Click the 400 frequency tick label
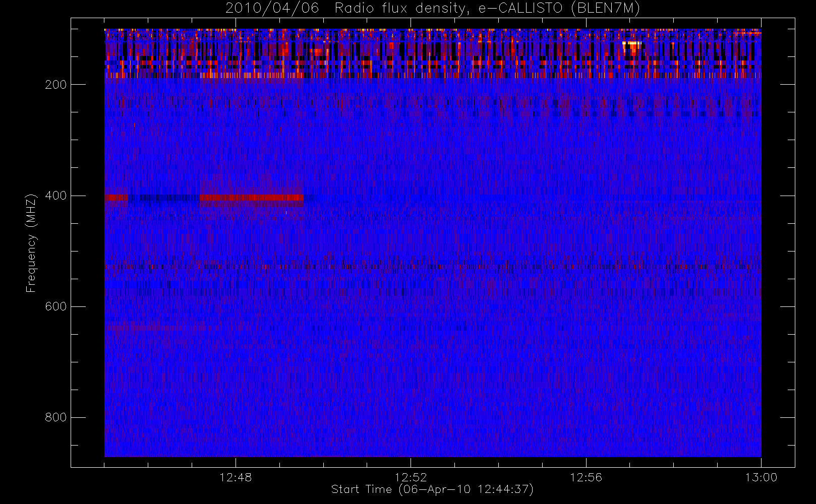The width and height of the screenshot is (816, 504). pyautogui.click(x=55, y=196)
